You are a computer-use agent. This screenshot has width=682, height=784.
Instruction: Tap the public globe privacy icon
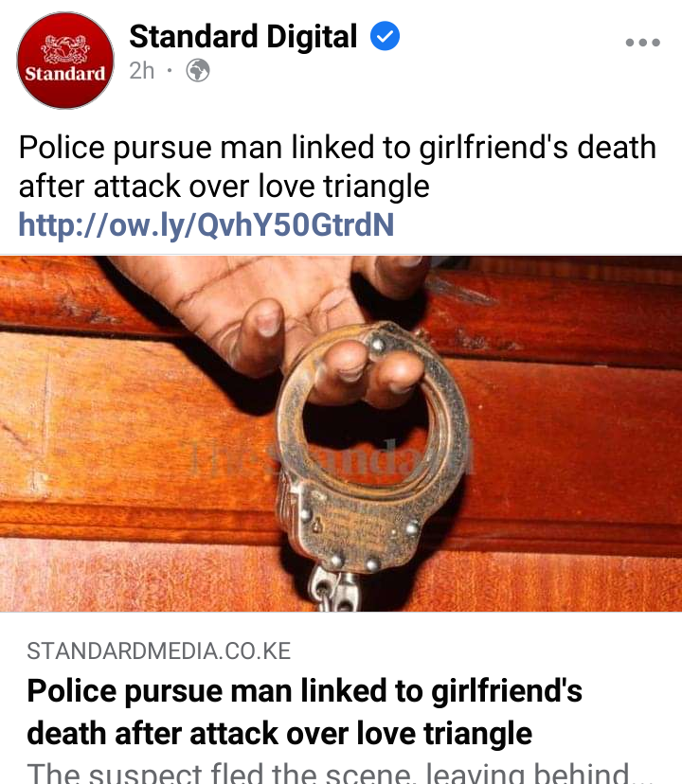coord(198,70)
